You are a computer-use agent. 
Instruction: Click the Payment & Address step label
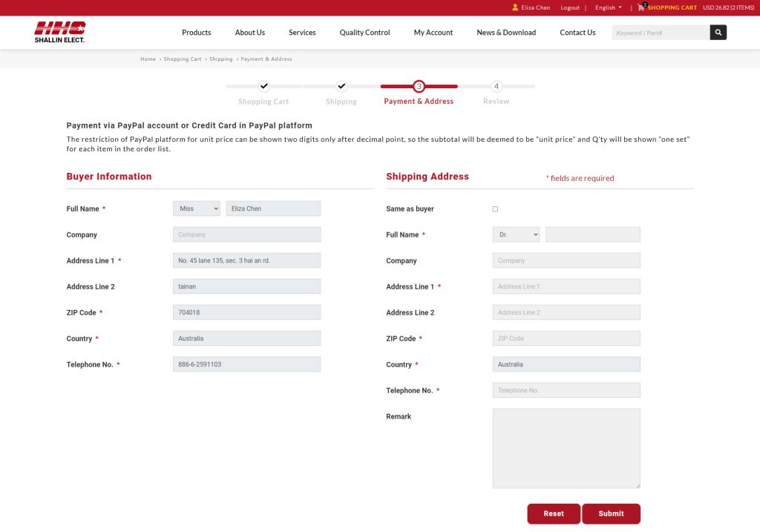point(419,101)
